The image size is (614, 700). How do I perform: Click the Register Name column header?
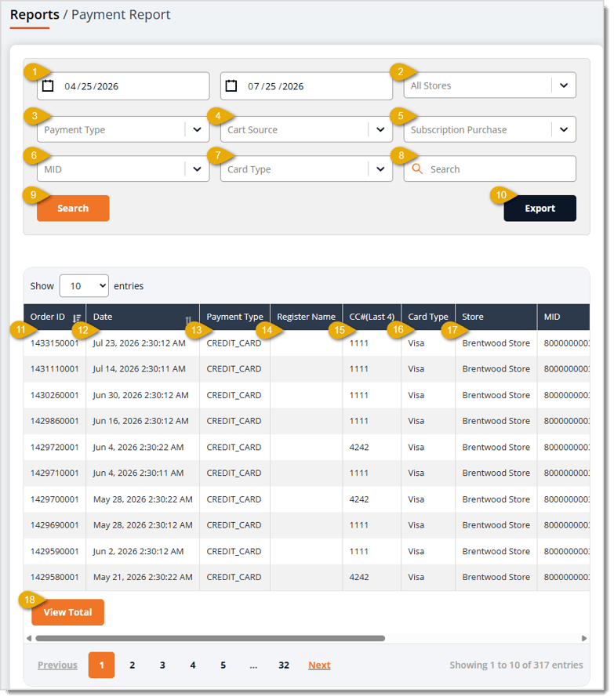[x=306, y=317]
